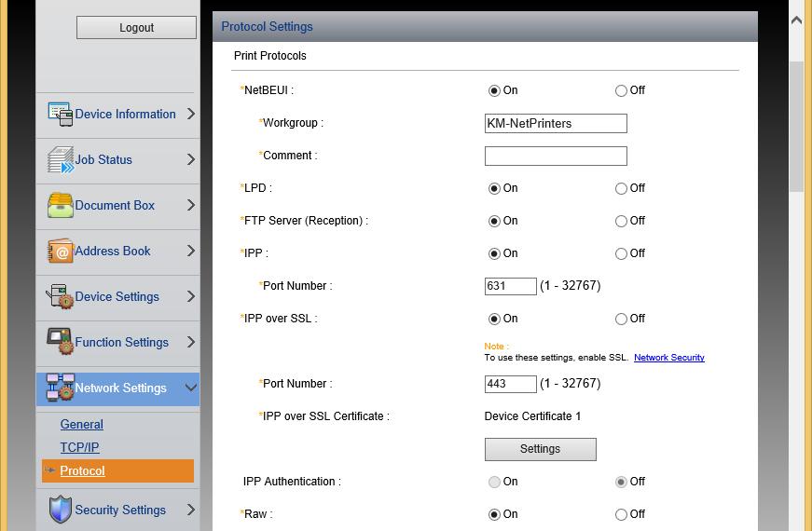Image resolution: width=812 pixels, height=531 pixels.
Task: Turn LPD Off
Action: 621,188
